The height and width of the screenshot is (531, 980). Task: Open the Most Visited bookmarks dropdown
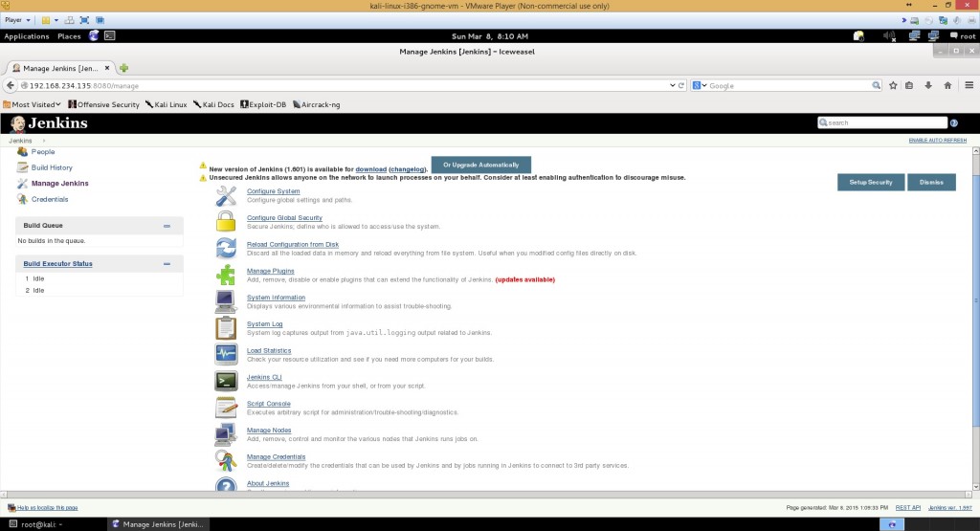pyautogui.click(x=32, y=105)
